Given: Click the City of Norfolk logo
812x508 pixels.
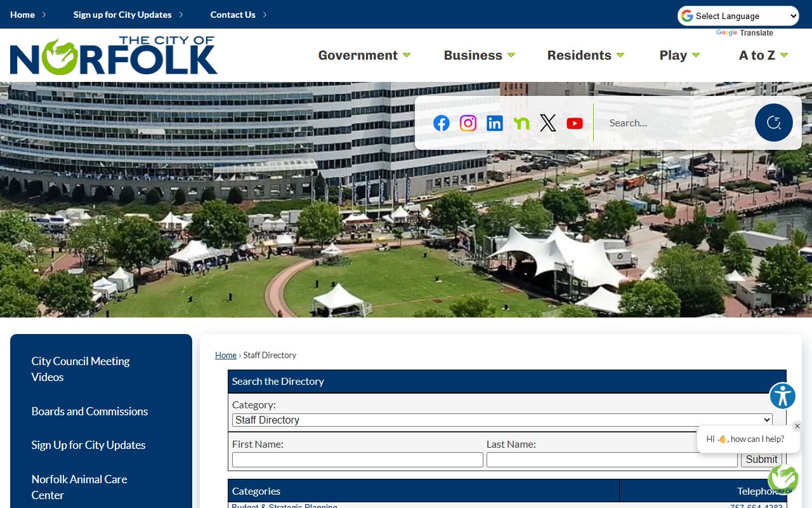Looking at the screenshot, I should [114, 55].
